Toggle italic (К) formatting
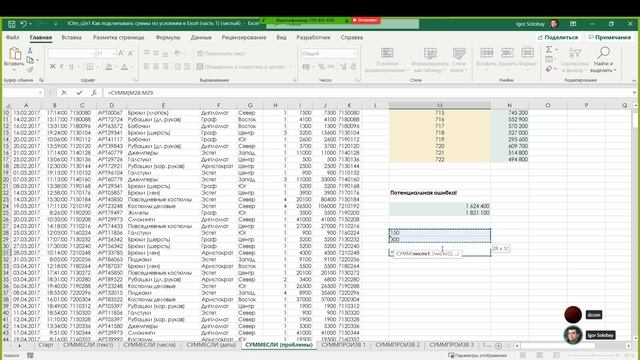640x360 pixels. click(62, 67)
